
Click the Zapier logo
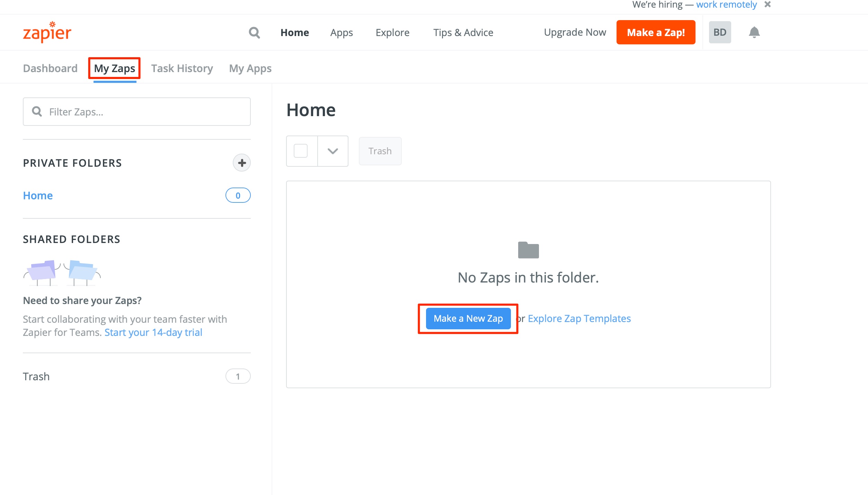point(47,32)
